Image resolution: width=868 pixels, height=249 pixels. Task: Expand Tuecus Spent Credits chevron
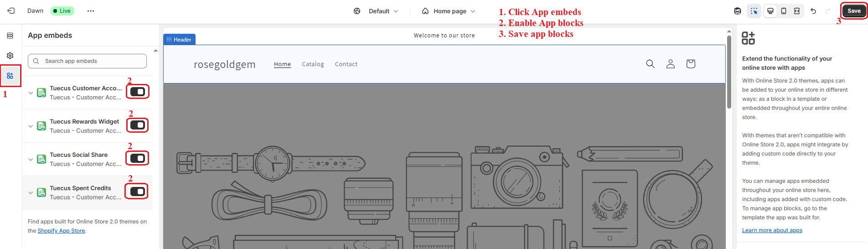[x=31, y=192]
